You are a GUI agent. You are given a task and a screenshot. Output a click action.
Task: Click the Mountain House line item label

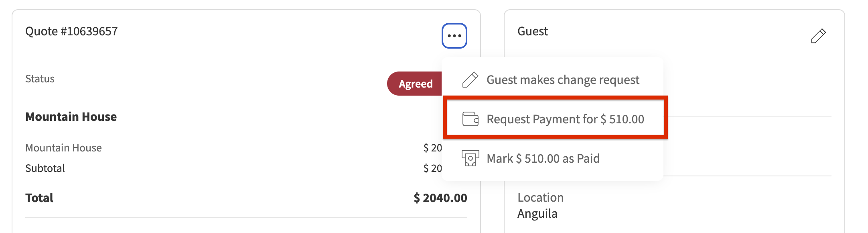click(x=63, y=148)
